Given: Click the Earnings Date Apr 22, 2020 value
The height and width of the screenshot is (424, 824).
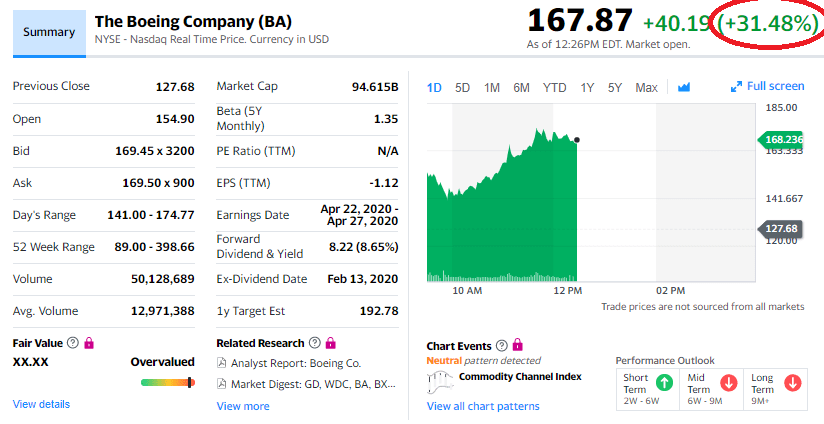Looking at the screenshot, I should pyautogui.click(x=359, y=215).
